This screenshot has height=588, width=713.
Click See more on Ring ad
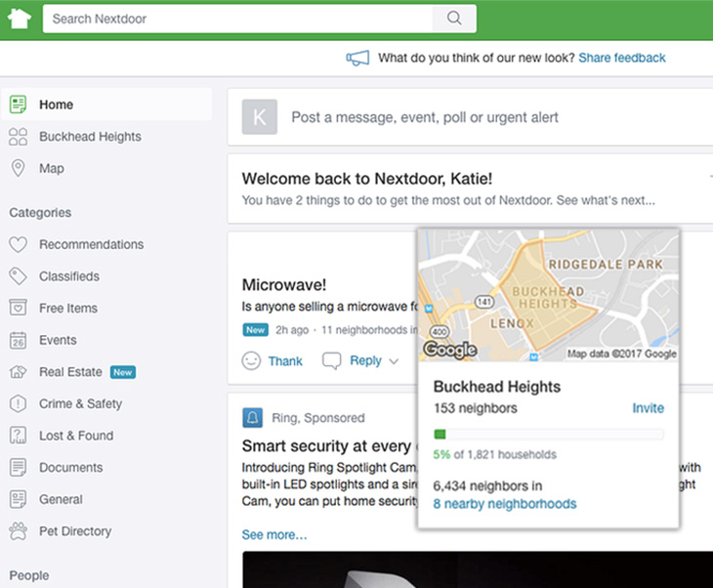tap(274, 535)
